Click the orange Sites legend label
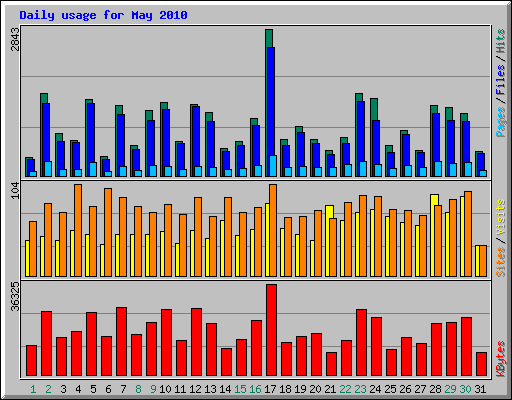This screenshot has height=400, width=512. [x=500, y=262]
